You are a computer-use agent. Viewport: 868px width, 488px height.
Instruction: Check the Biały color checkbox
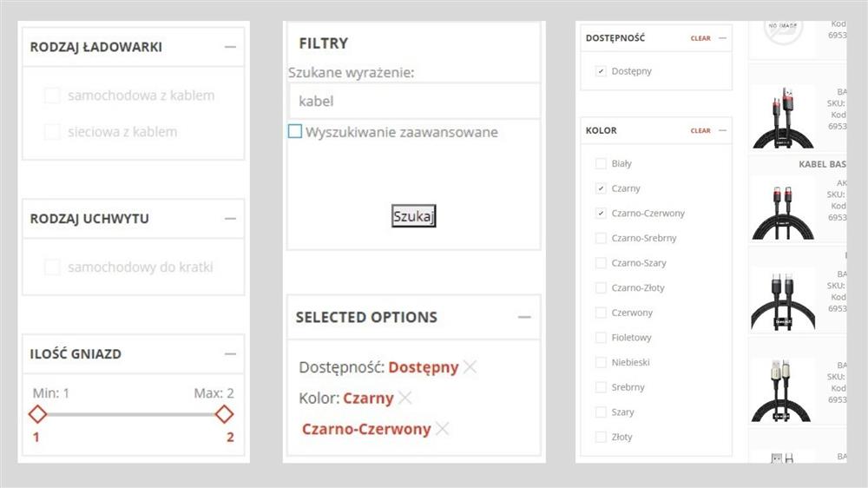[x=601, y=163]
